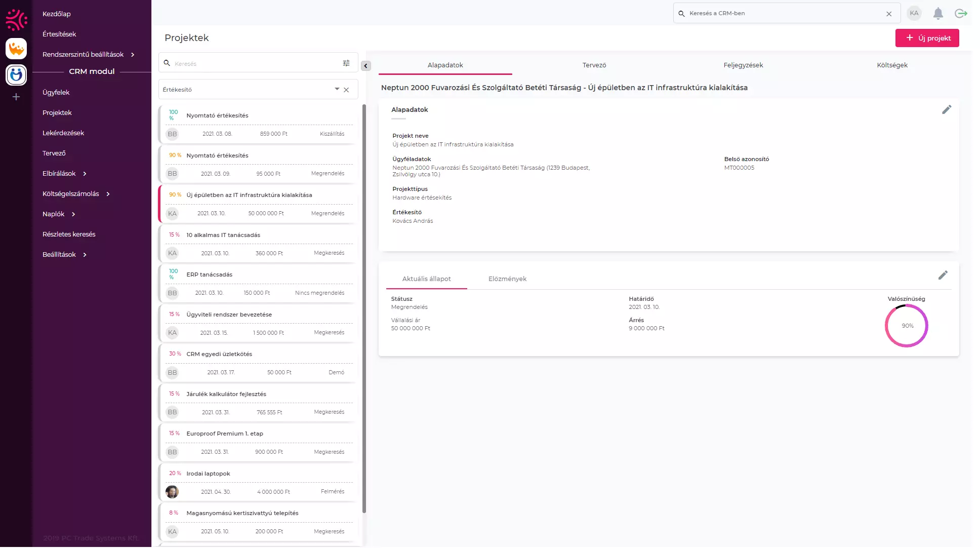Screen dimensions: 980x548
Task: Open the CRM module icon in the left rail
Action: (x=16, y=75)
